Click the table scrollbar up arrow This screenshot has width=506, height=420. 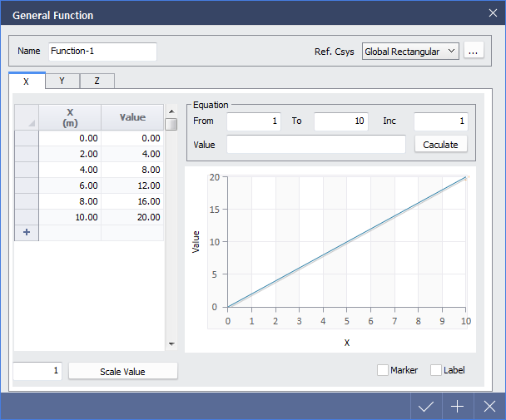pos(171,111)
